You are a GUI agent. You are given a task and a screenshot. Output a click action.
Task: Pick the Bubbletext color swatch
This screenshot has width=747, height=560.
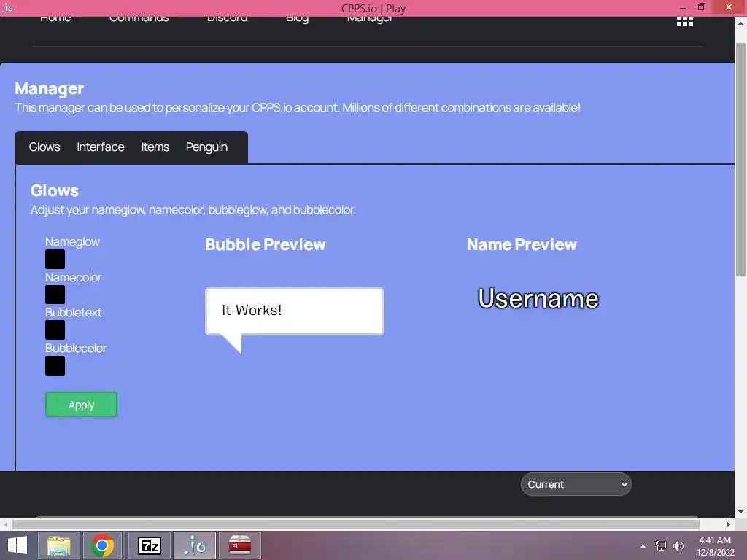point(55,330)
